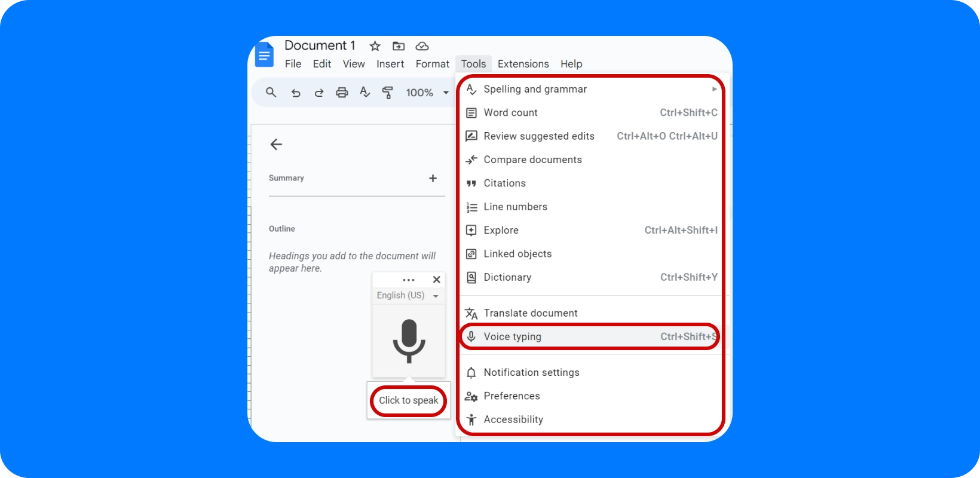
Task: Click the back arrow in outline panel
Action: [276, 144]
